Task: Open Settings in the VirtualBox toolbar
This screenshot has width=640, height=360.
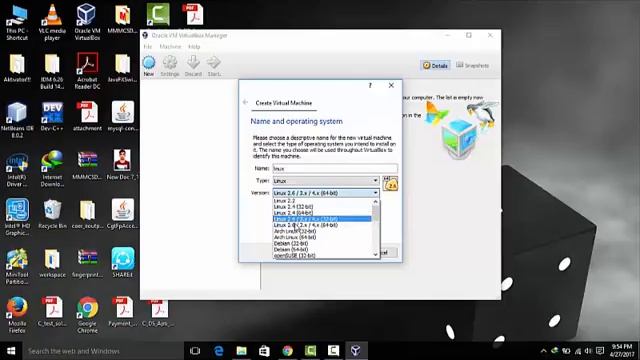Action: [x=170, y=66]
